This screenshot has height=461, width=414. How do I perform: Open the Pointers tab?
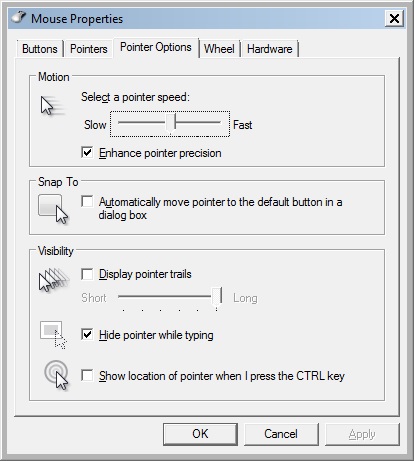pos(89,49)
